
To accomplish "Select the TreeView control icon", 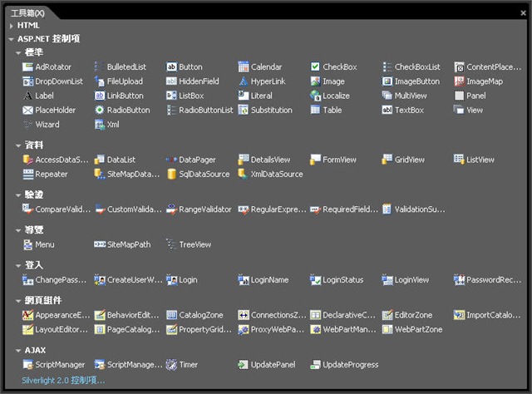I will 171,244.
